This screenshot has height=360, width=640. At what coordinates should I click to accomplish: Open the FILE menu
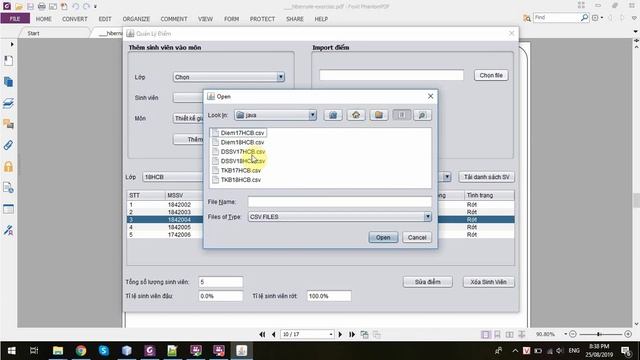(x=15, y=19)
